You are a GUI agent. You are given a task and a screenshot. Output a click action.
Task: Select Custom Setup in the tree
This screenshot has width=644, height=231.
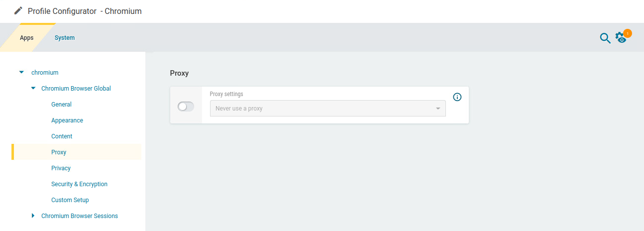70,200
